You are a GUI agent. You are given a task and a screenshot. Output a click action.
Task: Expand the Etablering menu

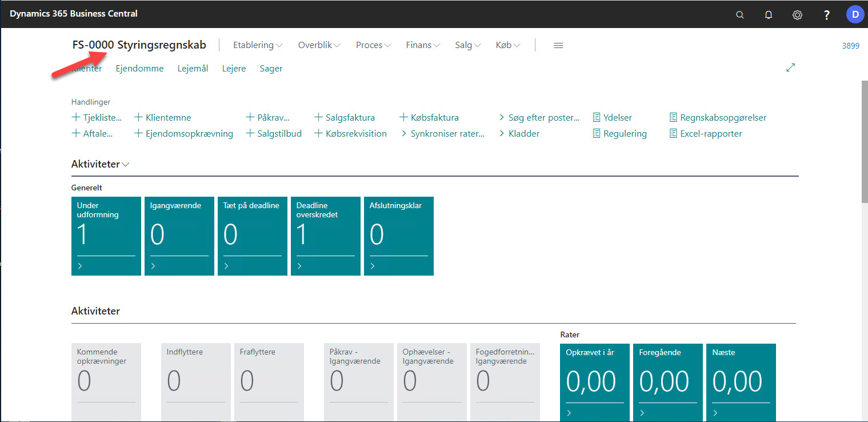[x=258, y=45]
